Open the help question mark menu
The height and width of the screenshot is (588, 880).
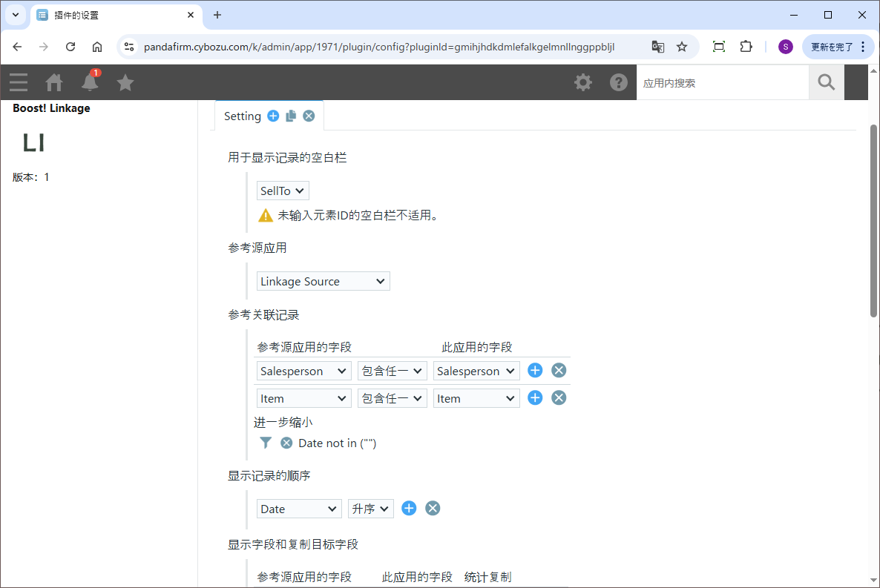point(619,82)
